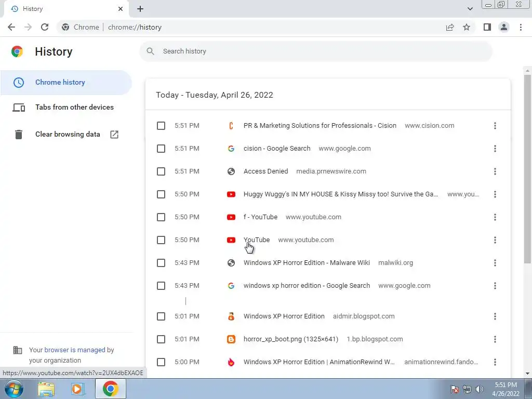Open more actions for 'f - YouTube'

click(495, 217)
